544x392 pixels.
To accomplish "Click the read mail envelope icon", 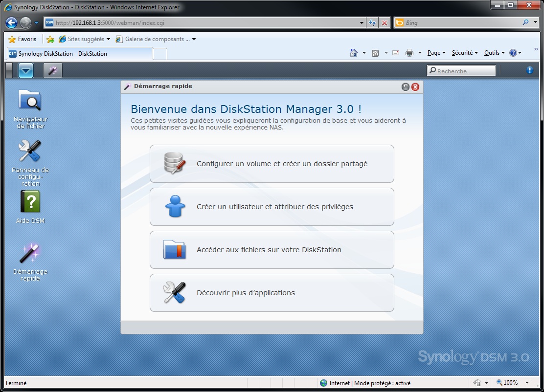I will coord(396,53).
